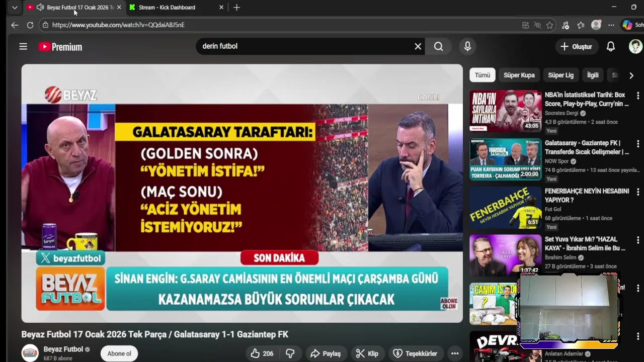This screenshot has width=644, height=362.
Task: Open the tab list dropdown chevron
Action: pyautogui.click(x=15, y=8)
